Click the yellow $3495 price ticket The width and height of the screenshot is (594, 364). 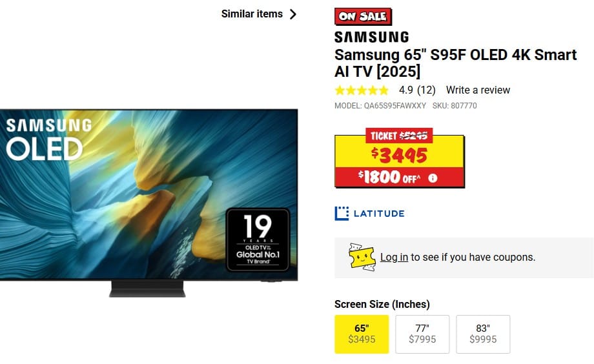tap(400, 158)
